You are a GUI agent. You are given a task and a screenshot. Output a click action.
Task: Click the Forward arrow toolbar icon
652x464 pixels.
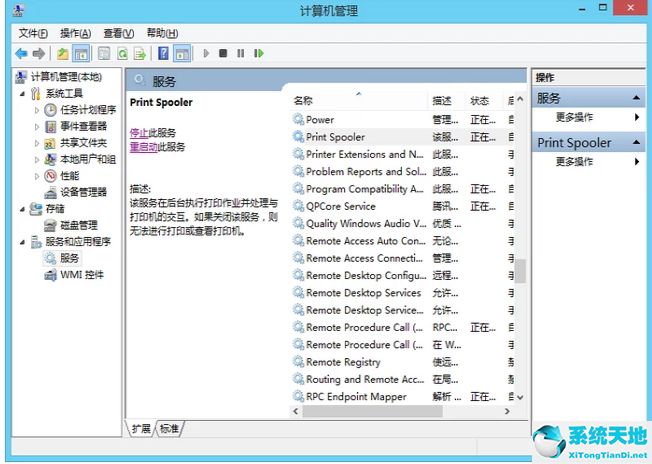(39, 53)
